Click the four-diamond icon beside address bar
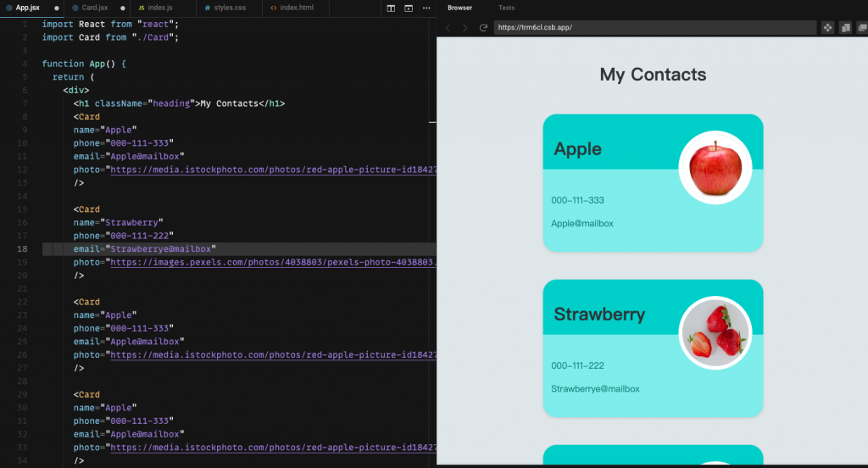The width and height of the screenshot is (868, 468). [827, 28]
